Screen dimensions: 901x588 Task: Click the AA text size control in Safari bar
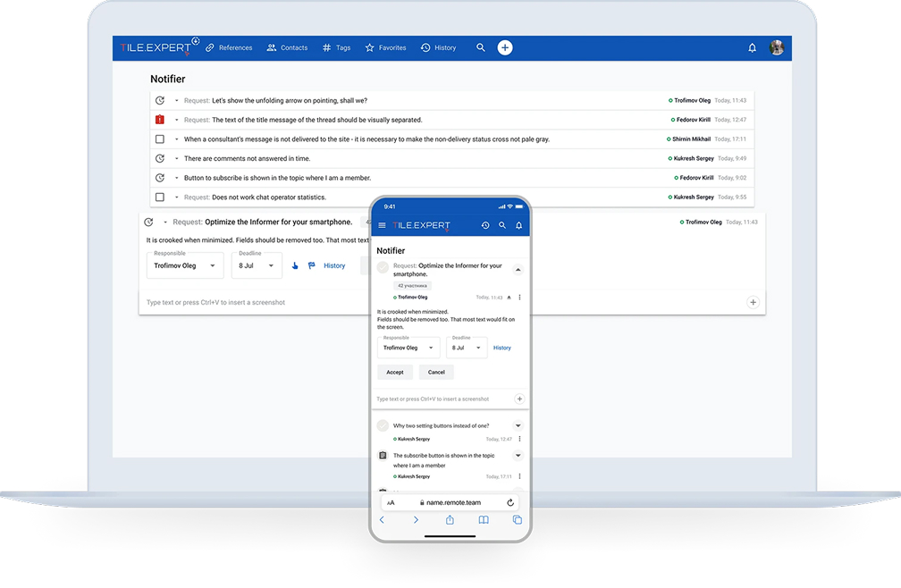coord(391,503)
